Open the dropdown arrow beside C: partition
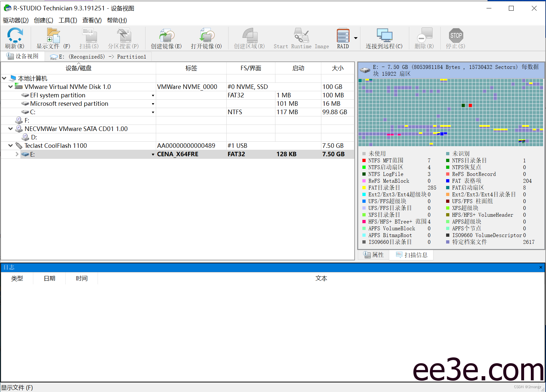The height and width of the screenshot is (392, 546). (x=153, y=112)
